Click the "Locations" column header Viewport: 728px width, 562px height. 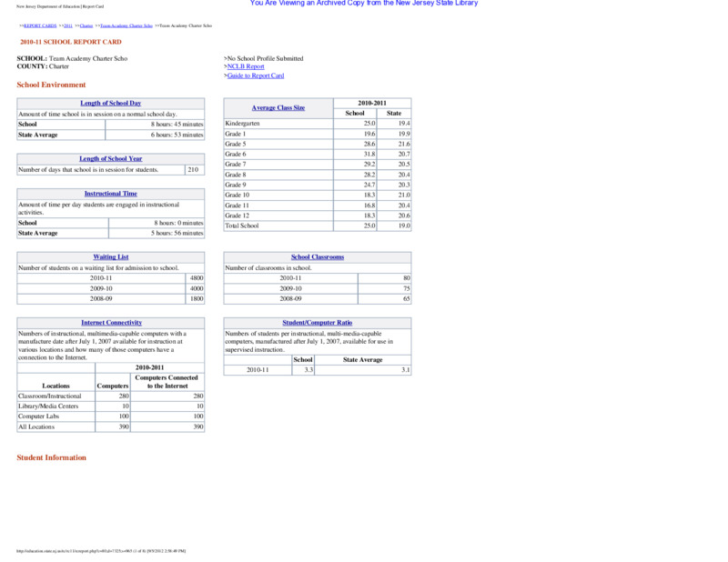pos(56,386)
